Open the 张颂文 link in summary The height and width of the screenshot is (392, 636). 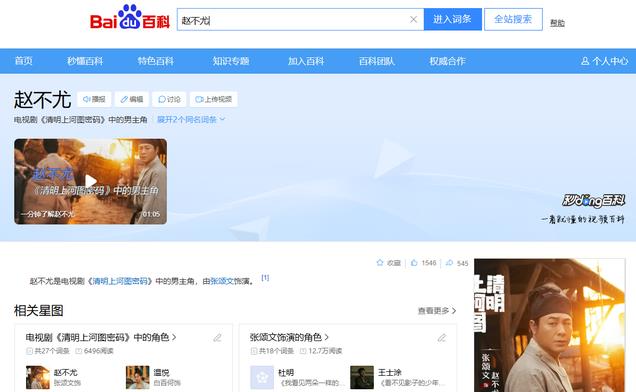[222, 281]
